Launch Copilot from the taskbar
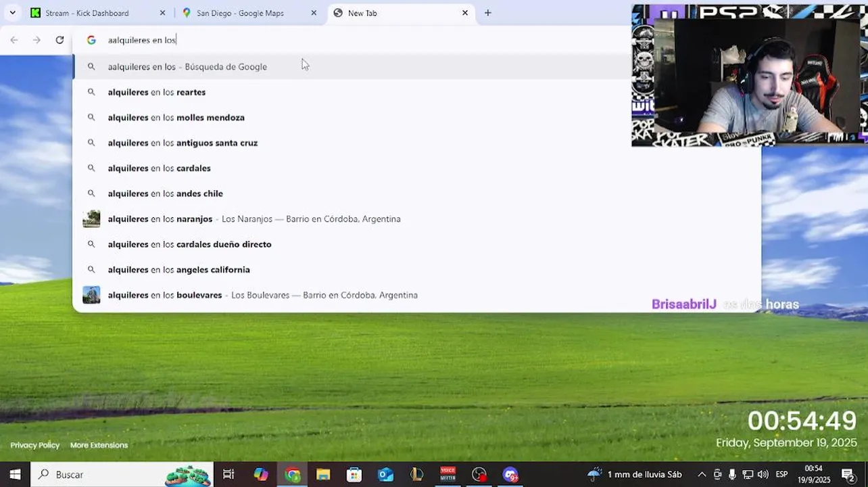The height and width of the screenshot is (487, 868). [x=261, y=474]
